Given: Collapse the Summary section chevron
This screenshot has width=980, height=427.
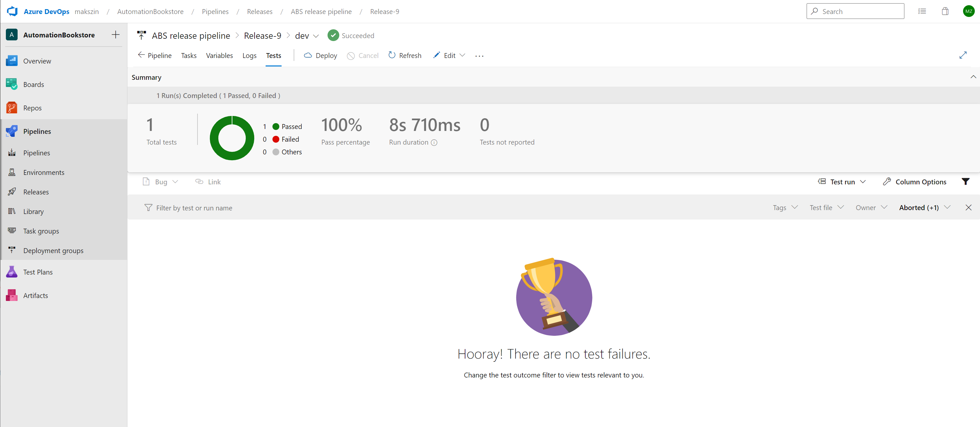Looking at the screenshot, I should click(973, 77).
